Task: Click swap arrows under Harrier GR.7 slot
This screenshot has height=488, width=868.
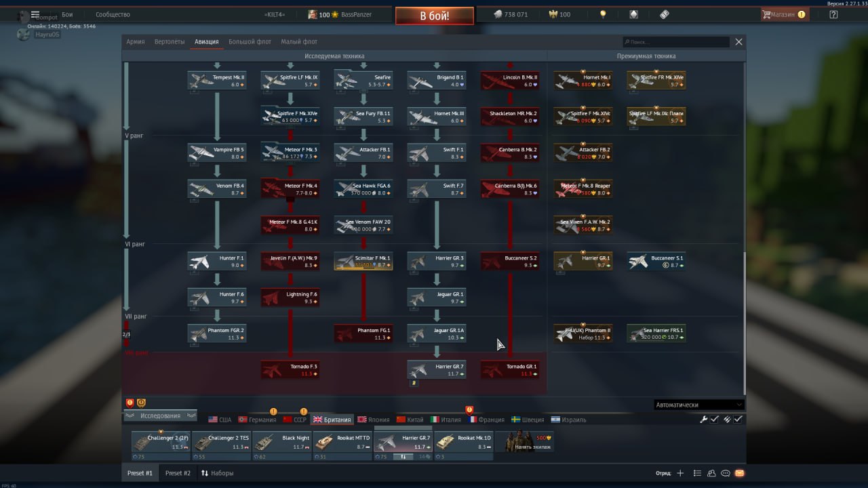Action: click(x=403, y=457)
